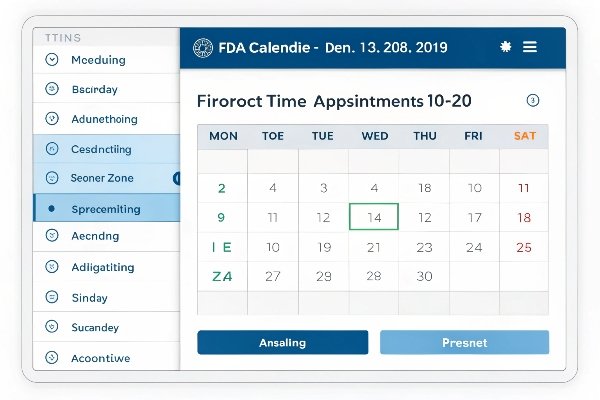600x400 pixels.
Task: Click the FDA Calendie logo icon
Action: pos(203,48)
